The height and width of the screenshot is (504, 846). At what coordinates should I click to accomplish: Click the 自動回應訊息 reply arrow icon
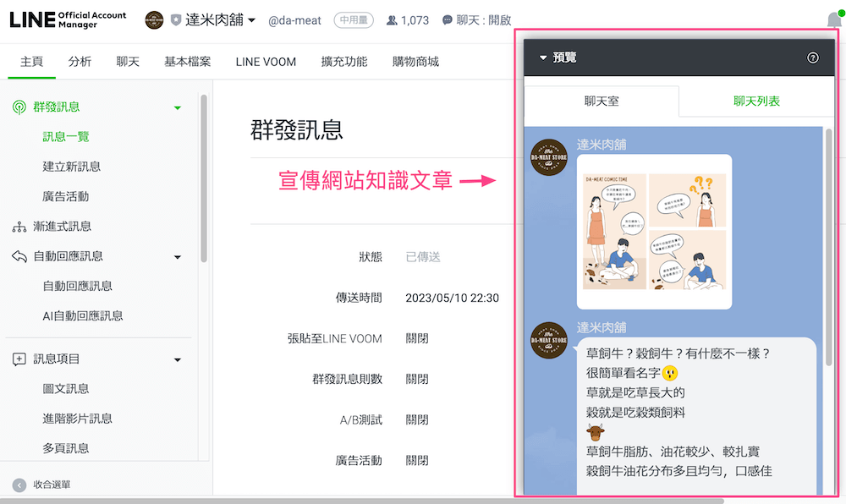tap(19, 256)
